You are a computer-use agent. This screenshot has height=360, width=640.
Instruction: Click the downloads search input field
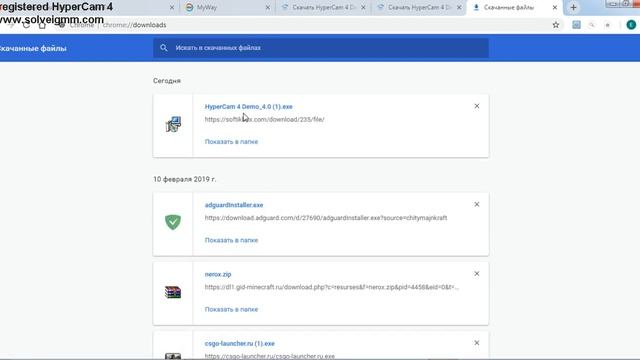point(321,48)
